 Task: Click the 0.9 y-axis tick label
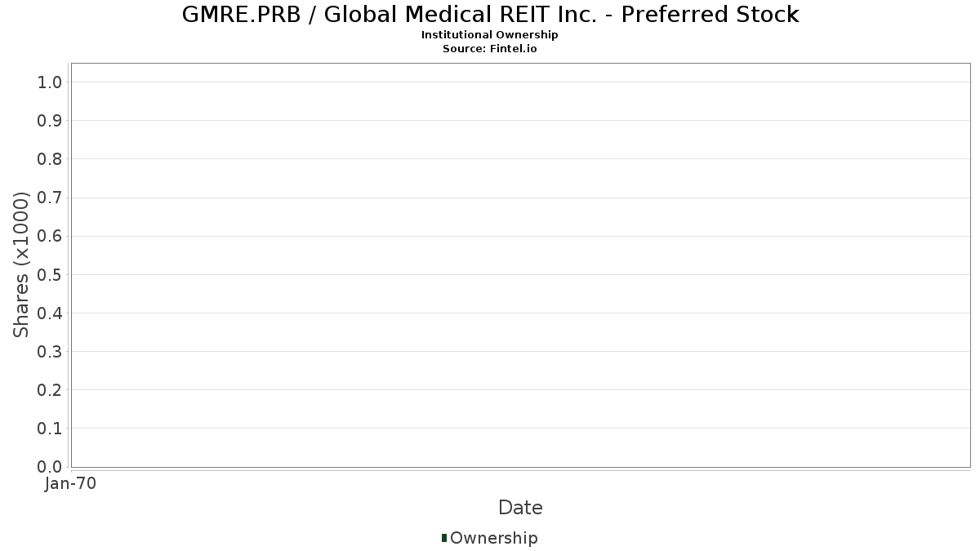pos(50,120)
